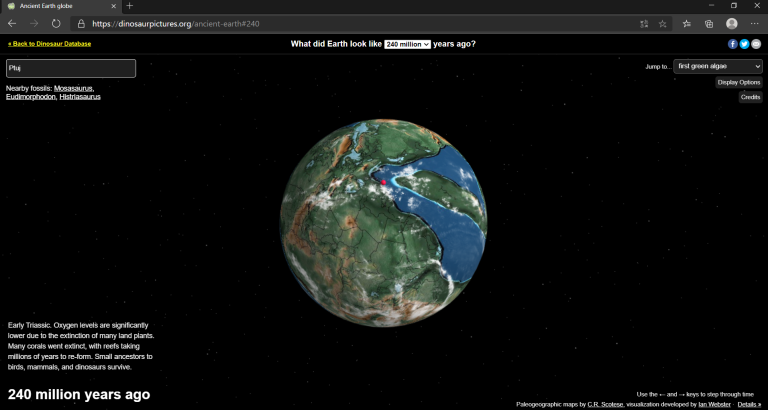768x410 pixels.
Task: Open the 240 million years dropdown
Action: 408,44
